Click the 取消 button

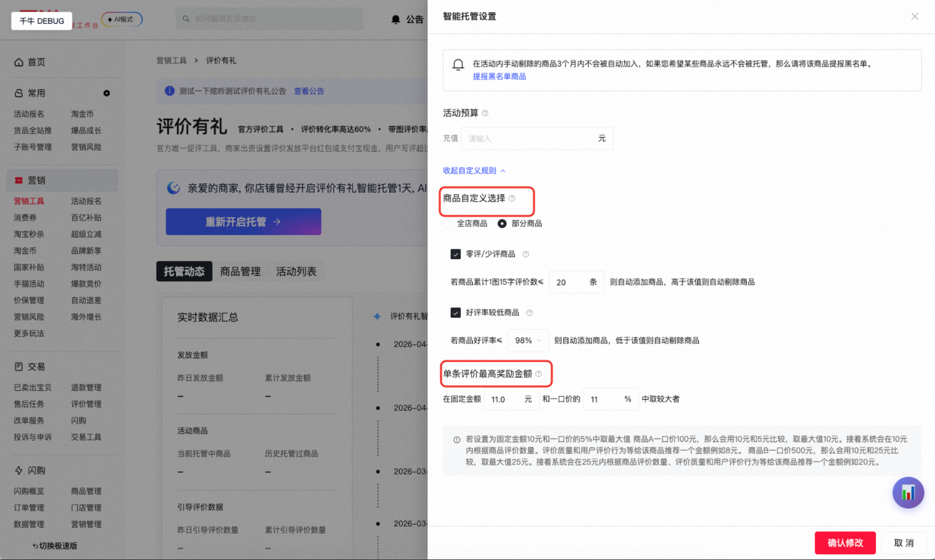(x=904, y=543)
